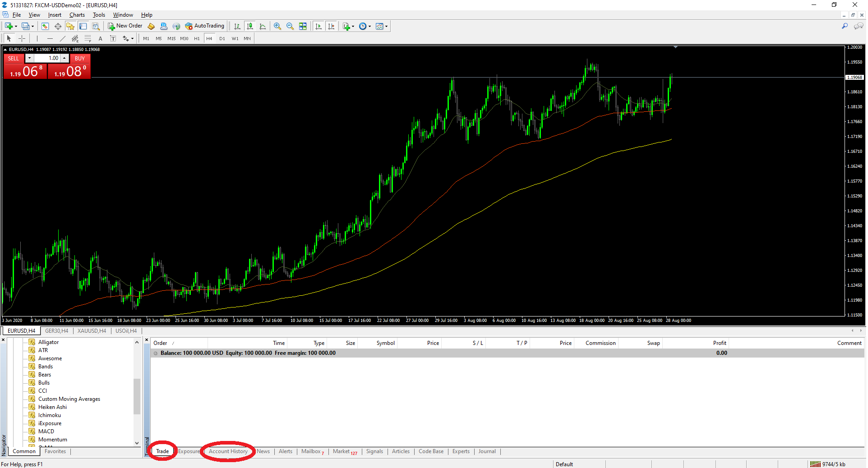Screen dimensions: 868x468
Task: Select the bar chart display icon
Action: click(x=237, y=26)
